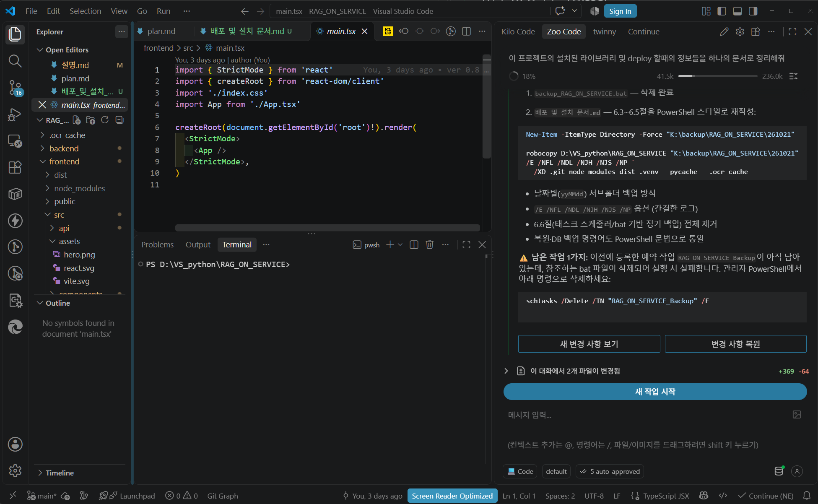Toggle secondary side bar layout button
Viewport: 818px width, 504px height.
pyautogui.click(x=753, y=11)
